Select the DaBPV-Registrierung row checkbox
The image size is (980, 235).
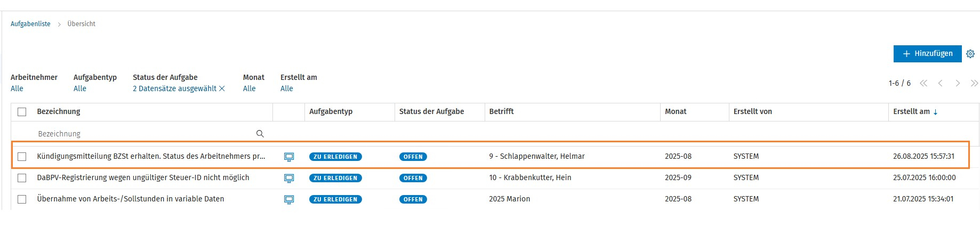point(22,178)
